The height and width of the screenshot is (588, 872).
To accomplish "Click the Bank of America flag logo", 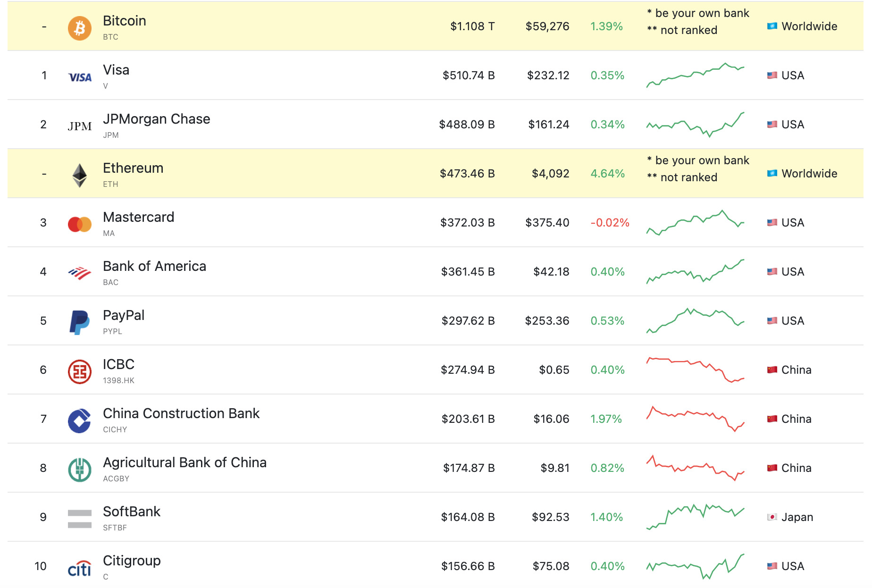I will (80, 273).
